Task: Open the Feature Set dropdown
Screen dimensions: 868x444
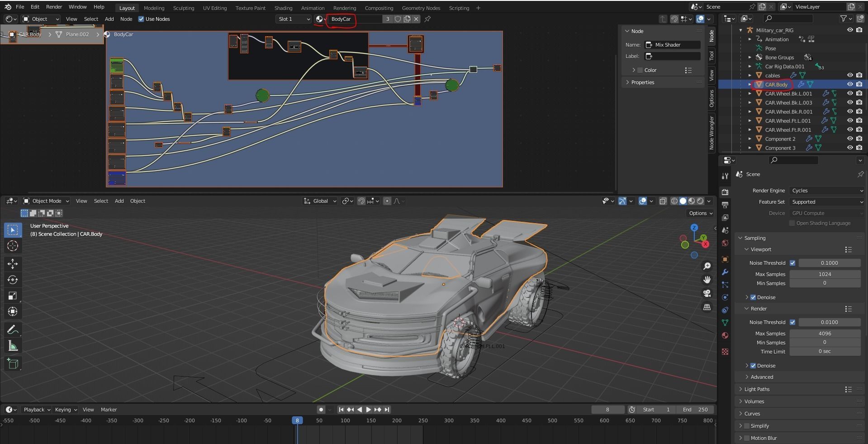Action: [x=827, y=202]
